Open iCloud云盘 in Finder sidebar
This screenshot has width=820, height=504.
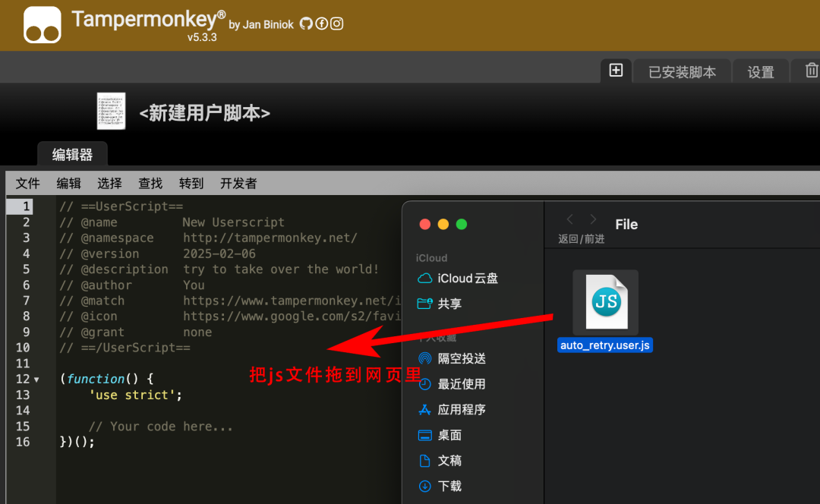pos(458,278)
